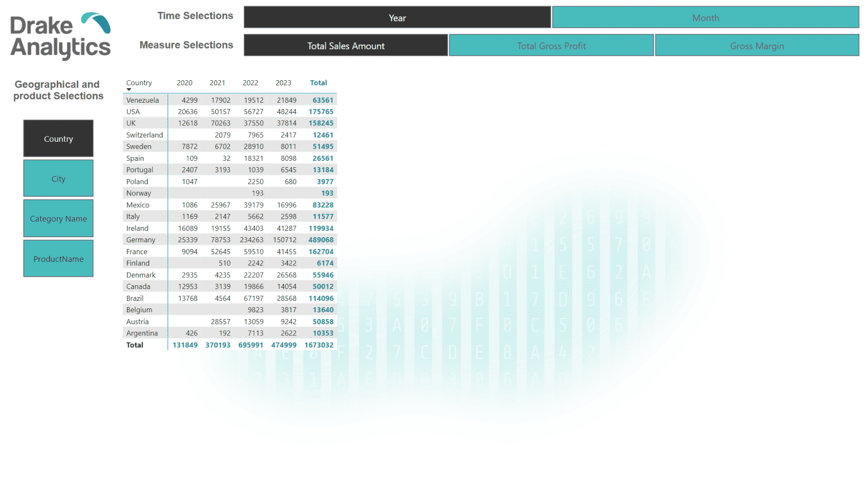Select the Year time view
The image size is (868, 485).
397,18
